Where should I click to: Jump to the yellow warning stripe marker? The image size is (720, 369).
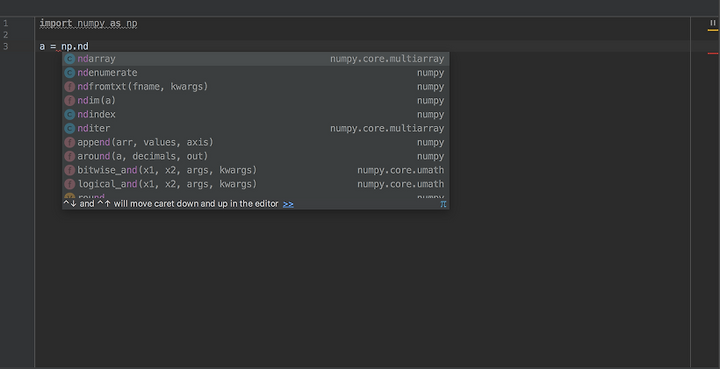pos(713,30)
